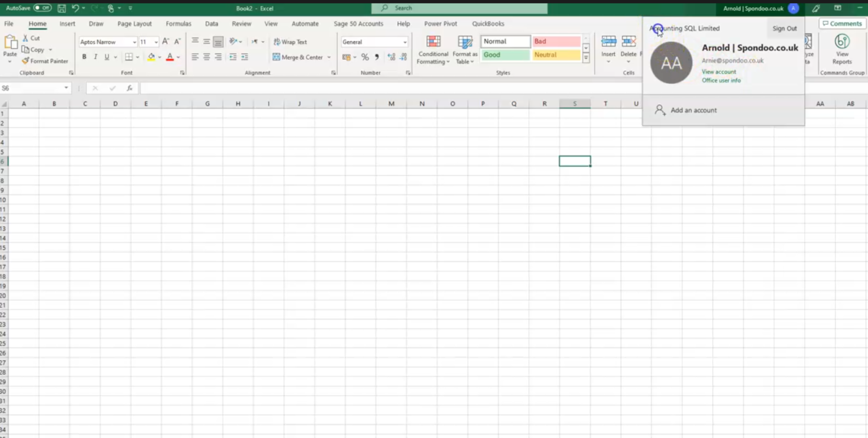868x438 pixels.
Task: Apply the Percent Style format
Action: 365,57
